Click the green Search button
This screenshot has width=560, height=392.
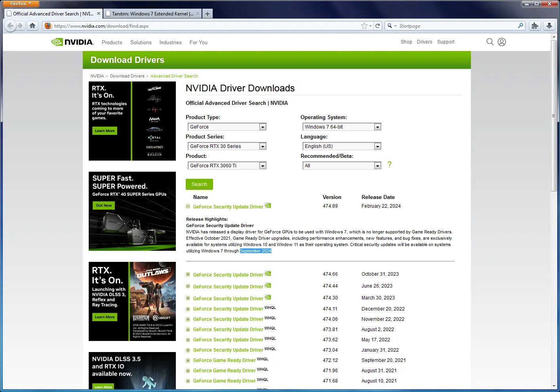(x=199, y=184)
